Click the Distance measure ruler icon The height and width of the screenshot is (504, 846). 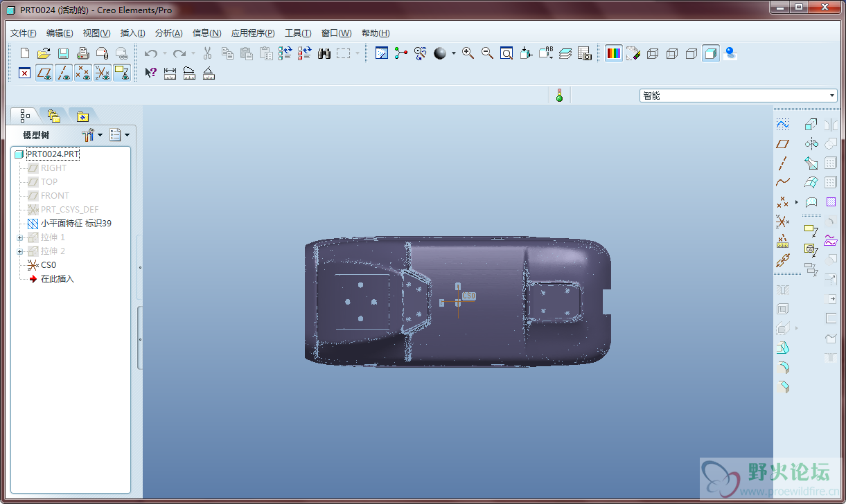click(x=170, y=73)
